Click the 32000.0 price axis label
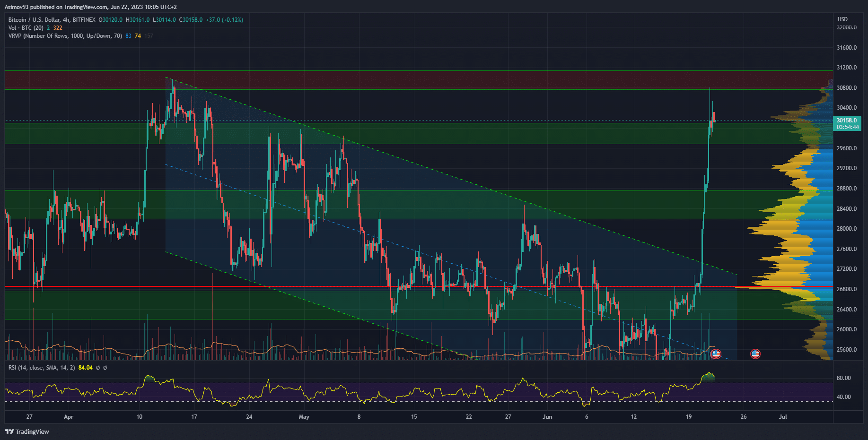 (847, 27)
